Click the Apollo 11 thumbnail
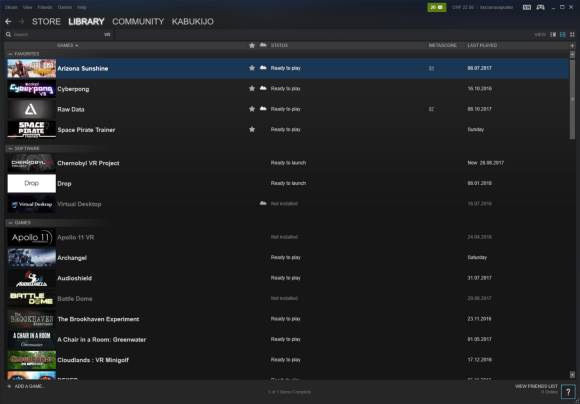Image resolution: width=580 pixels, height=404 pixels. coord(32,237)
